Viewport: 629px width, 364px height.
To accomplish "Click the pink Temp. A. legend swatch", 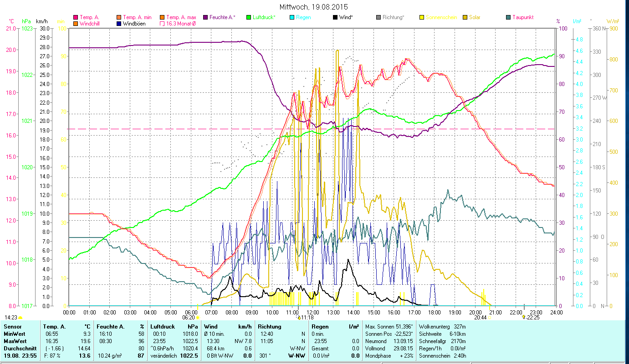I will click(76, 18).
